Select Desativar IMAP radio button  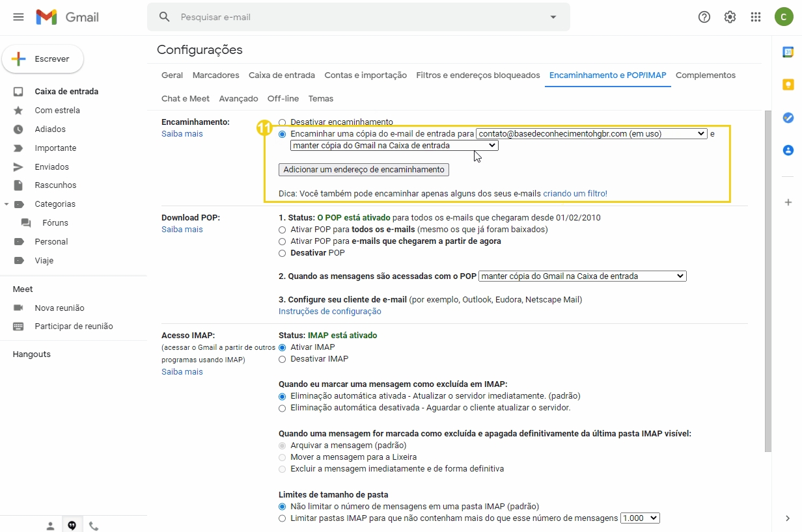pyautogui.click(x=282, y=359)
